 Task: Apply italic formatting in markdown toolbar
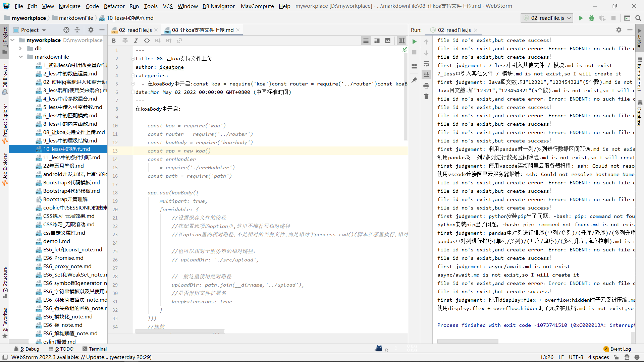(136, 41)
